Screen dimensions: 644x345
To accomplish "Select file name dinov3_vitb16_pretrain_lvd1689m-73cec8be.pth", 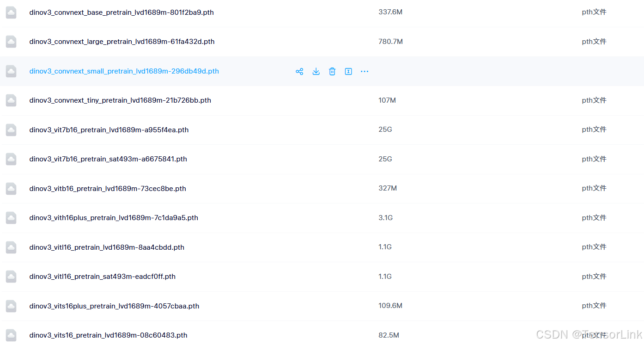I will [108, 189].
